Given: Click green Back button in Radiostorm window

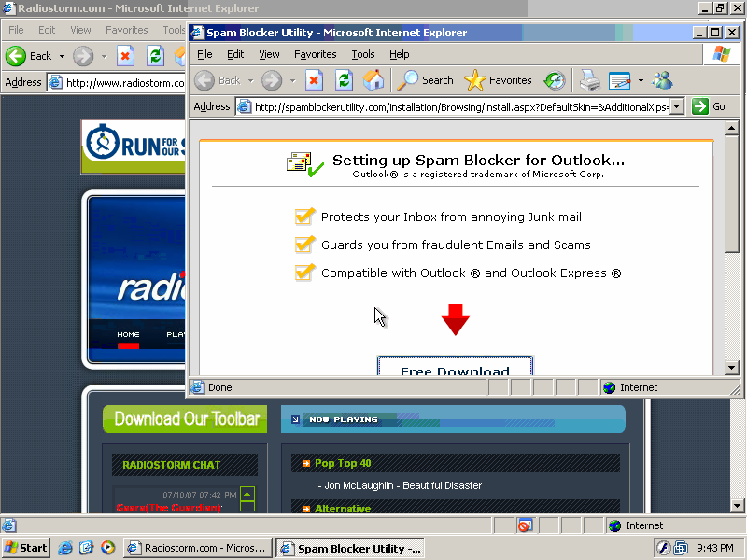Looking at the screenshot, I should click(x=29, y=56).
